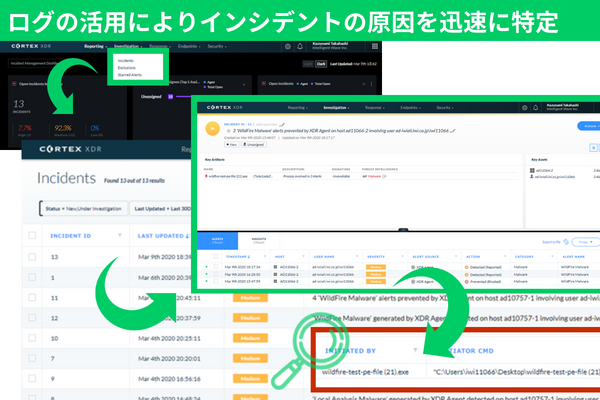
Task: Click pencil icon beside 'Add name here'
Action: 282,124
